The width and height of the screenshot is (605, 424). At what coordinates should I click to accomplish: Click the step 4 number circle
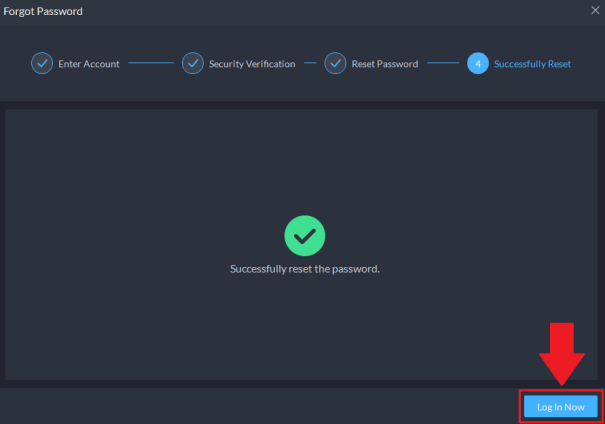point(478,64)
